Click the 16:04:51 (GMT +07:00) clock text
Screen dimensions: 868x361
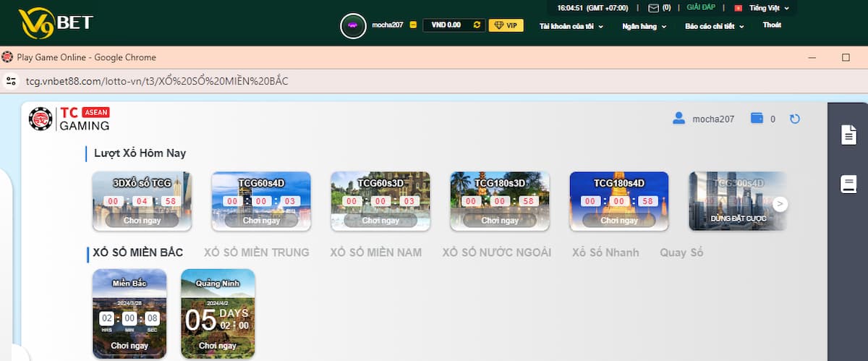594,8
